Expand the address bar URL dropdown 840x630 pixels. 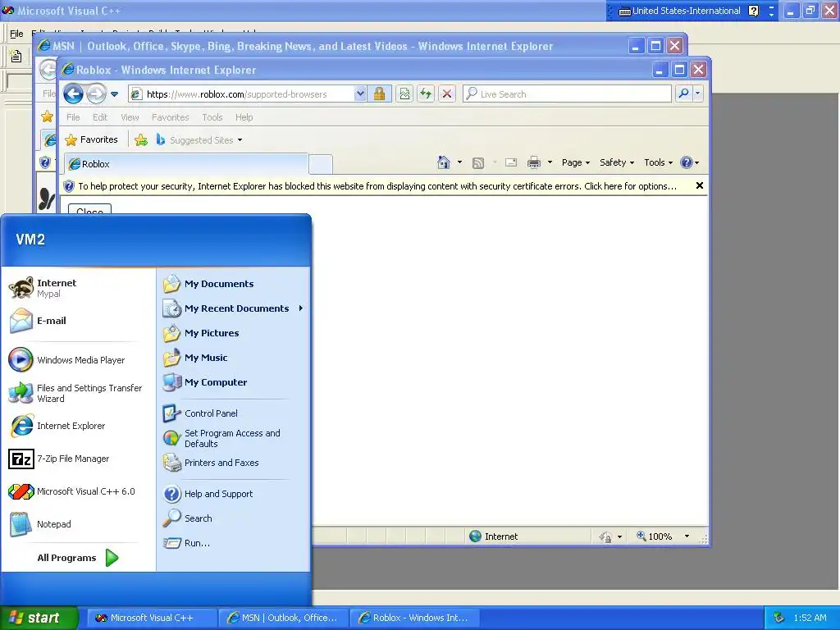pyautogui.click(x=361, y=94)
